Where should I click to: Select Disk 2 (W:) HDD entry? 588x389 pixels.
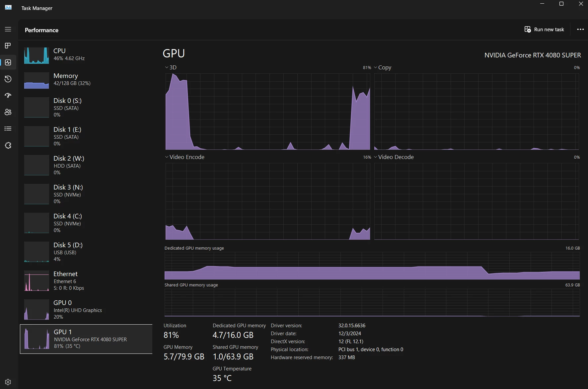(86, 165)
